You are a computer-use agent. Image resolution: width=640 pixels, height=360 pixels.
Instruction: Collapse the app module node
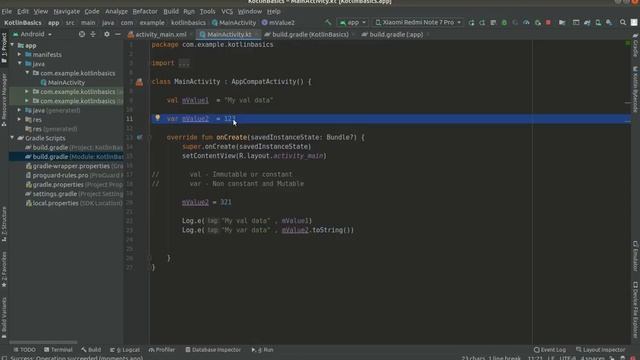pyautogui.click(x=12, y=45)
